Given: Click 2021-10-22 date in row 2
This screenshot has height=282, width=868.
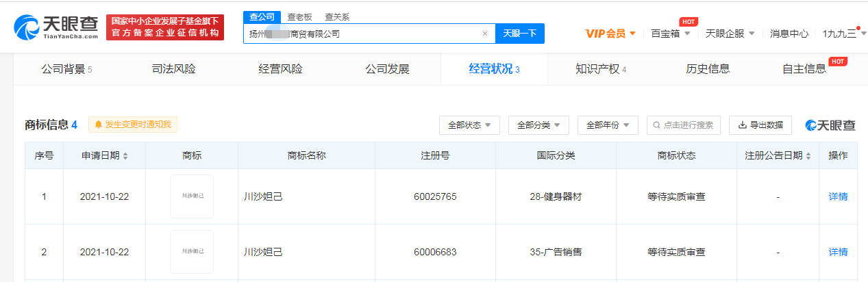Looking at the screenshot, I should click(x=104, y=252).
